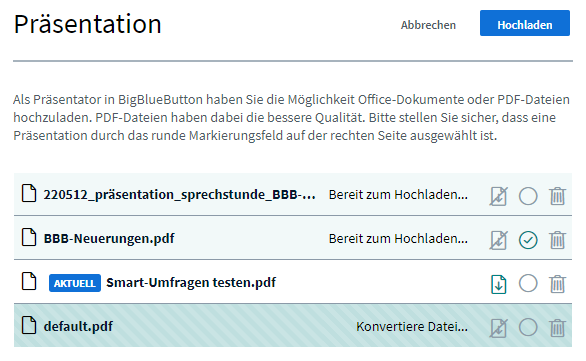Screen dimensions: 586x361
Task: Remove BBB-Neuerungen.pdf with its trash icon
Action: click(x=557, y=240)
